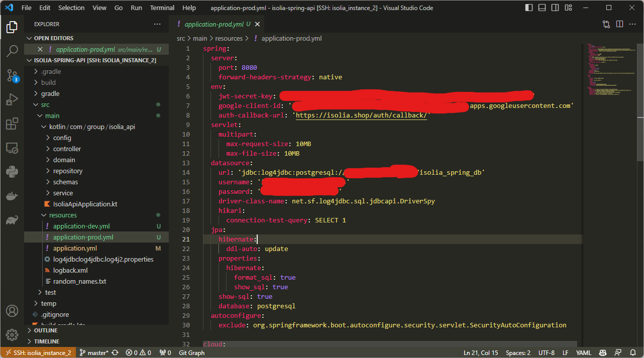The width and height of the screenshot is (644, 358).
Task: Click Open Changes compare icon in editor toolbar
Action: point(606,24)
